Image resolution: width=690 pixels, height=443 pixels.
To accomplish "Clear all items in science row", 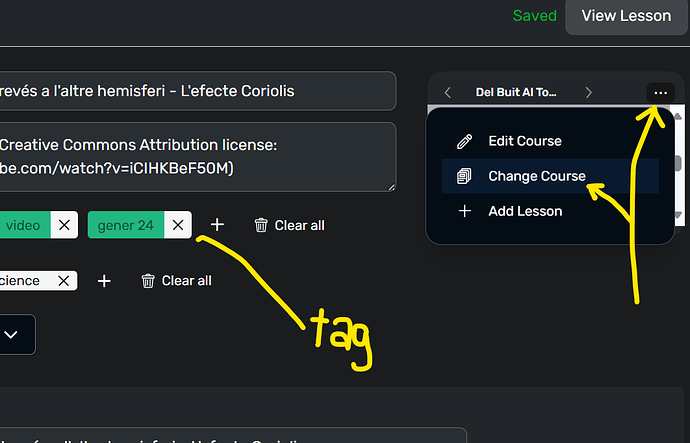I will coord(176,281).
